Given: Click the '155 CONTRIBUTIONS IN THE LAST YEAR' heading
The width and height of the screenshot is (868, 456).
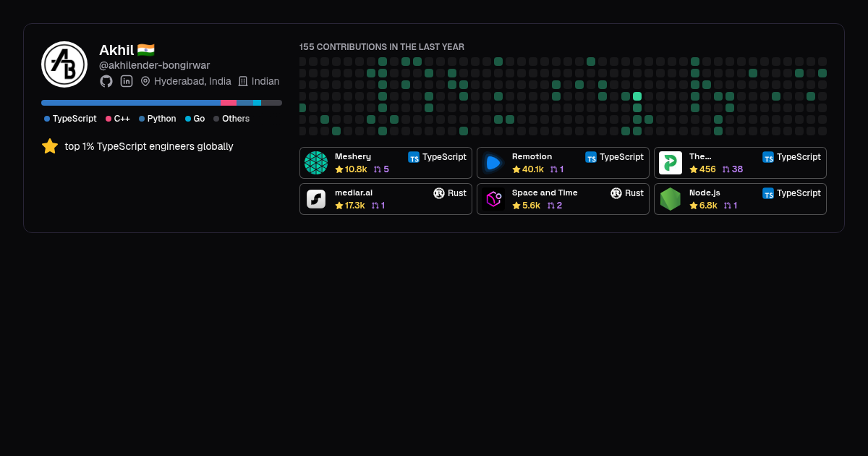Looking at the screenshot, I should tap(382, 47).
